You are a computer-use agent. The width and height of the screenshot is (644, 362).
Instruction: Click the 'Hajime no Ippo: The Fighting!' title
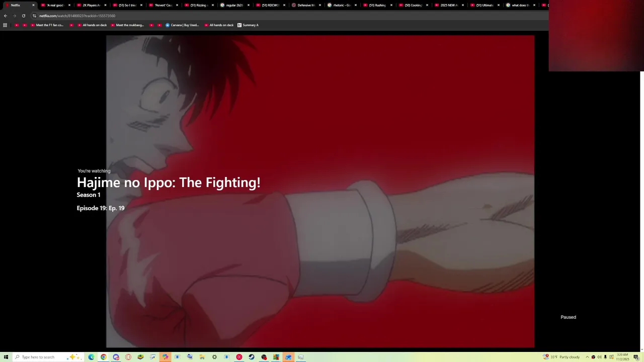pos(169,183)
